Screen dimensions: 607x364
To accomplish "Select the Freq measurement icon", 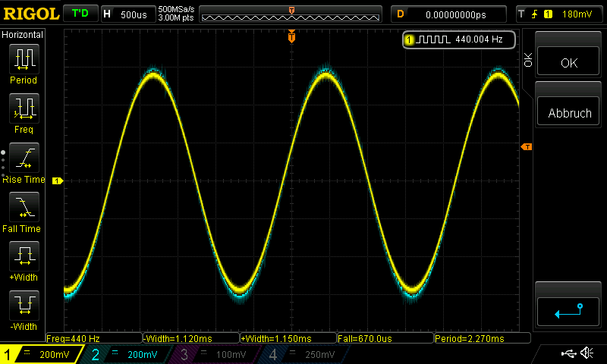I will click(x=24, y=108).
